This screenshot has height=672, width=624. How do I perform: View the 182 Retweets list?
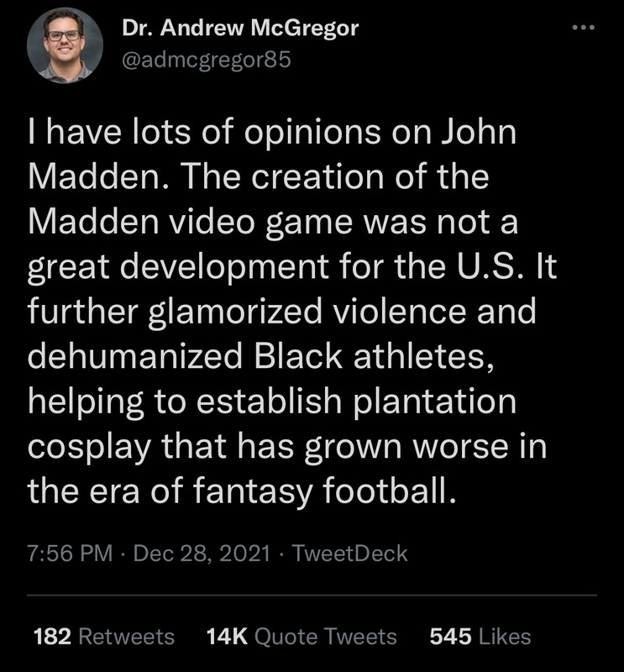104,637
